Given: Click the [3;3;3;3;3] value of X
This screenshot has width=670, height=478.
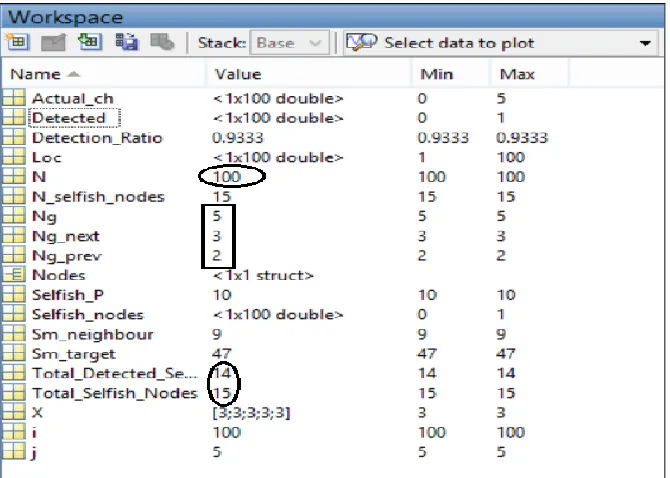Looking at the screenshot, I should pos(251,413).
